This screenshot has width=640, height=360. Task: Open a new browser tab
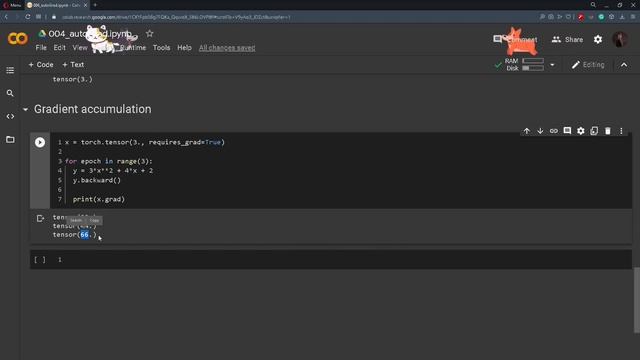pos(95,5)
